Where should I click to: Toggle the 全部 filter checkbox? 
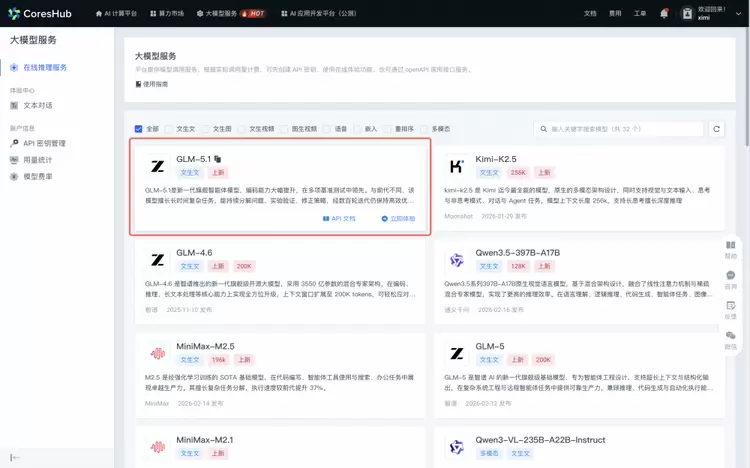[139, 129]
